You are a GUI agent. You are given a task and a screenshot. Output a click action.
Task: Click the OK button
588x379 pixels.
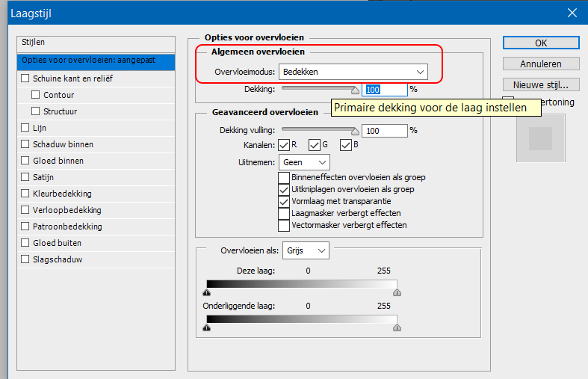(541, 43)
